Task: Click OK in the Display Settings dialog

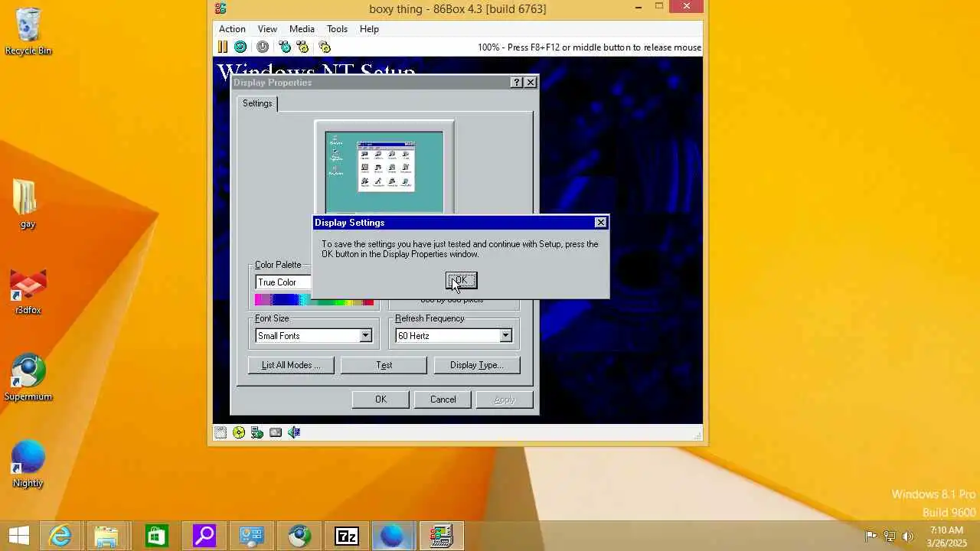Action: coord(461,281)
